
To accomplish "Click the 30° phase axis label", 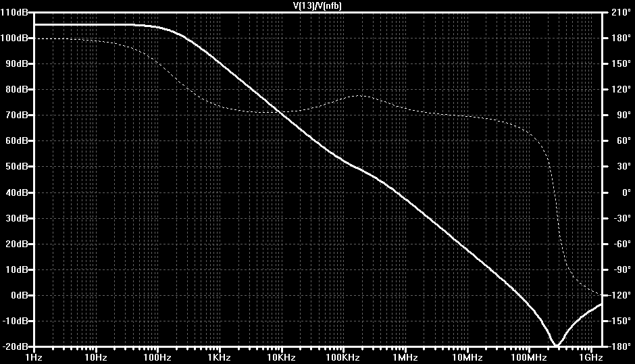I will 624,167.
